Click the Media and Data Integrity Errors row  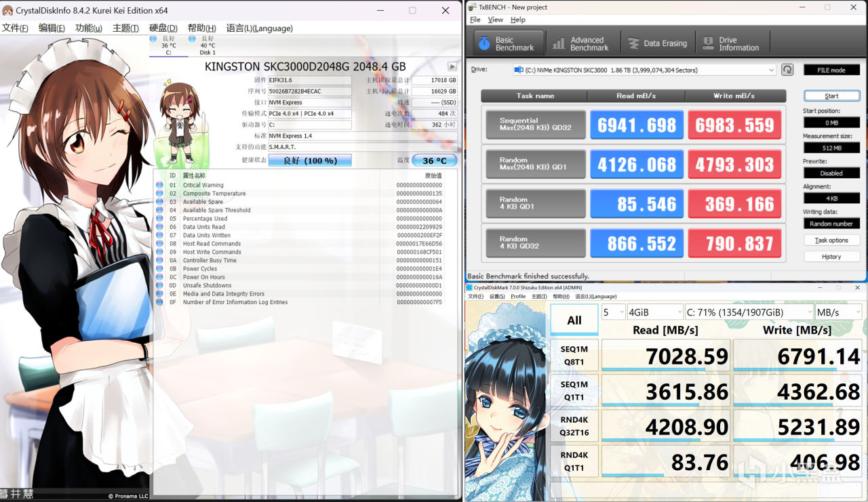click(x=305, y=294)
